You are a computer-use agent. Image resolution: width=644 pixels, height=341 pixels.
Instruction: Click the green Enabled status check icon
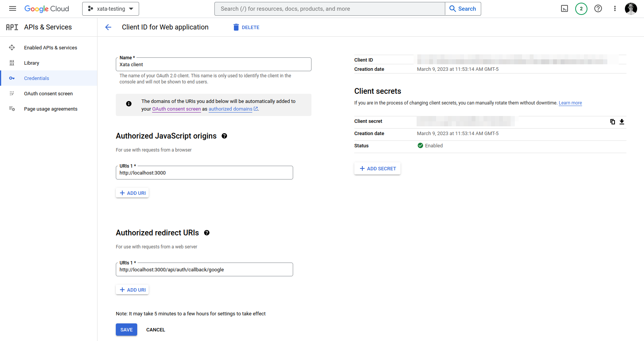[x=420, y=145]
